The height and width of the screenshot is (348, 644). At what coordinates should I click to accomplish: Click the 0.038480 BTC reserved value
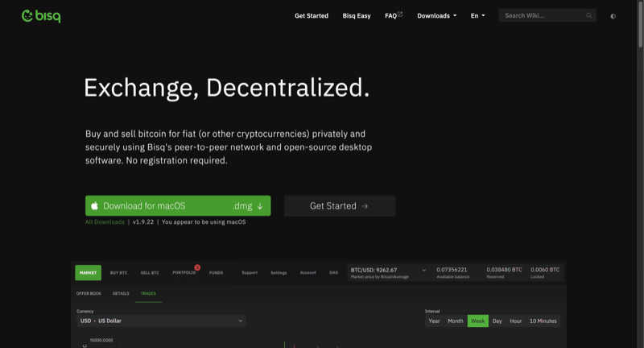[504, 270]
